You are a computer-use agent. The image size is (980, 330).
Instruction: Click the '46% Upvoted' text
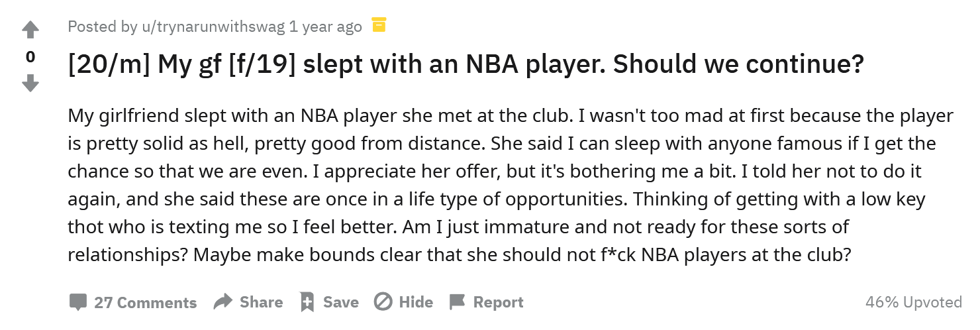pos(913,302)
